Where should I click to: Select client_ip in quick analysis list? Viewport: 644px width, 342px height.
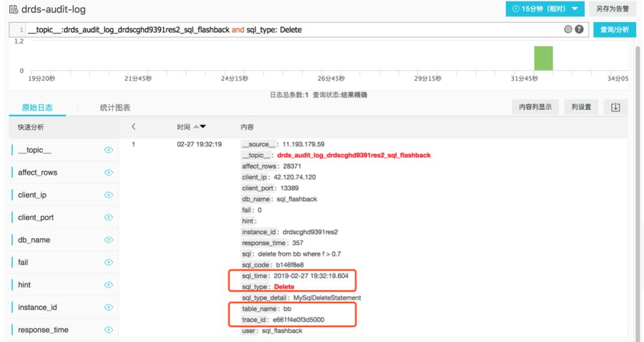pyautogui.click(x=32, y=195)
